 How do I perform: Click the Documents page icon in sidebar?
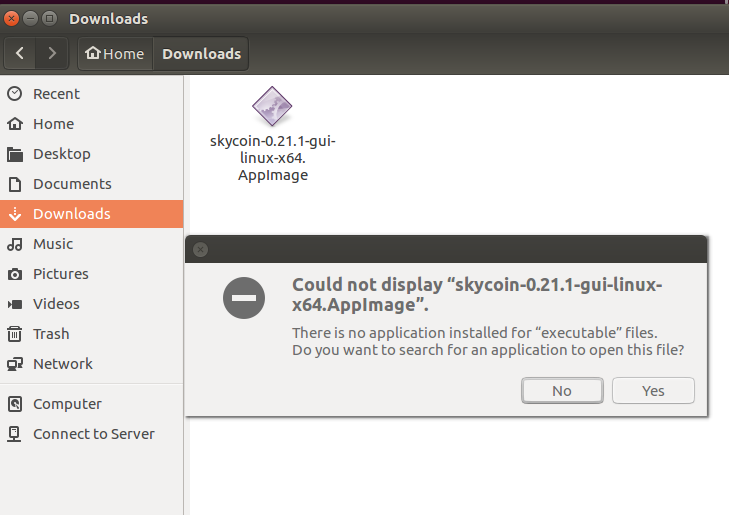coord(15,184)
